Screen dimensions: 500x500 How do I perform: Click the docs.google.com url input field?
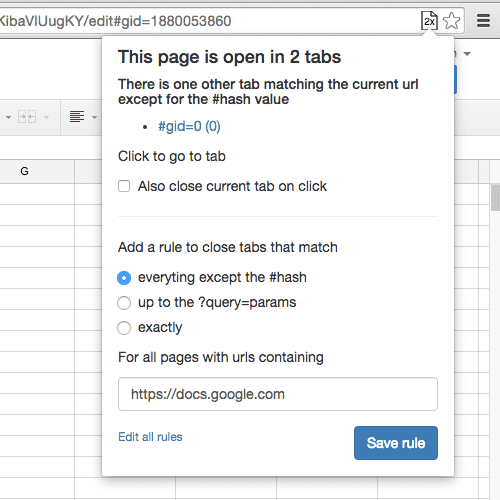point(278,394)
